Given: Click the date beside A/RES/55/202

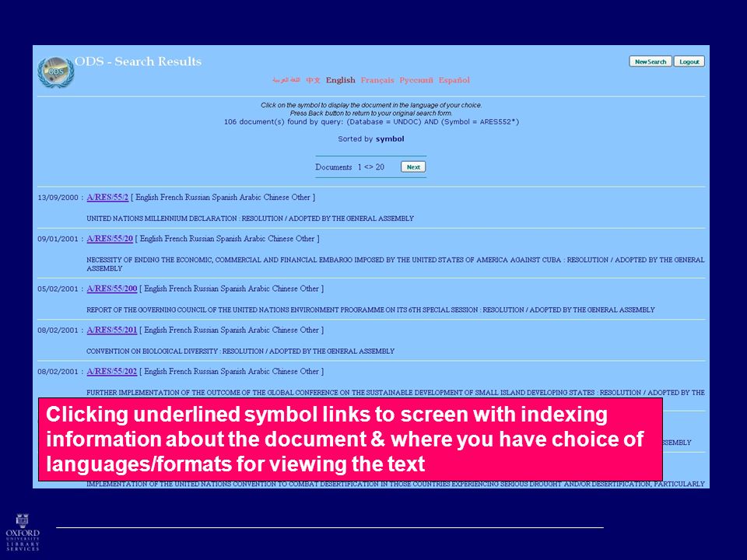Looking at the screenshot, I should click(x=58, y=372).
